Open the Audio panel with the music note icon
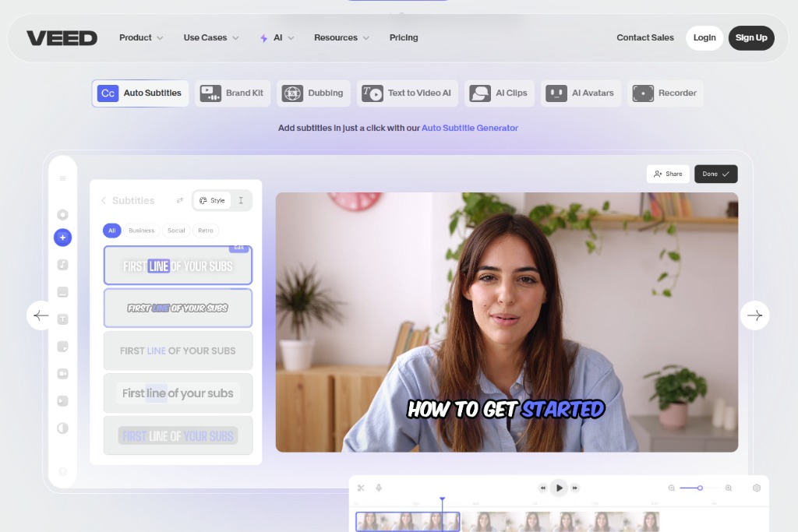The width and height of the screenshot is (798, 532). point(62,265)
